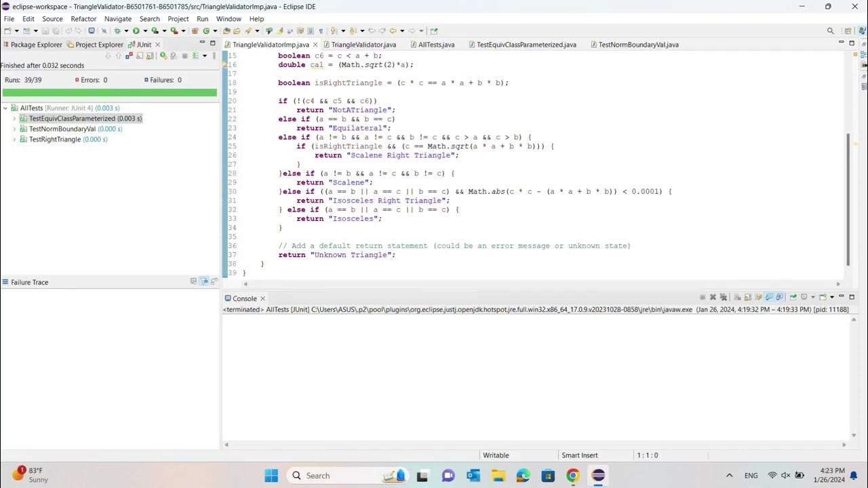This screenshot has height=488, width=868.
Task: Click Rerun Failed Tests First icon in JUnit
Action: pyautogui.click(x=174, y=56)
